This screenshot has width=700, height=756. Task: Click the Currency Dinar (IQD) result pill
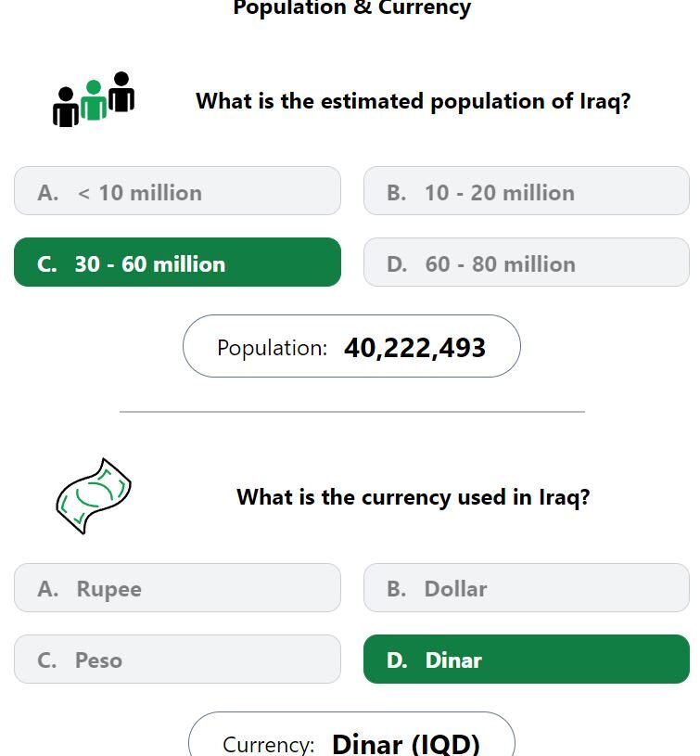(x=351, y=735)
